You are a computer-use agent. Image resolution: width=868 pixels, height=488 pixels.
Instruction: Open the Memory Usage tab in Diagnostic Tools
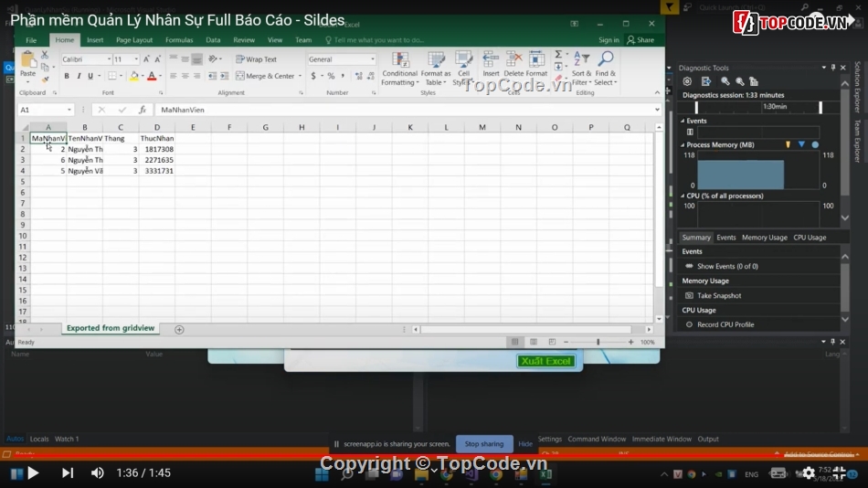point(764,238)
